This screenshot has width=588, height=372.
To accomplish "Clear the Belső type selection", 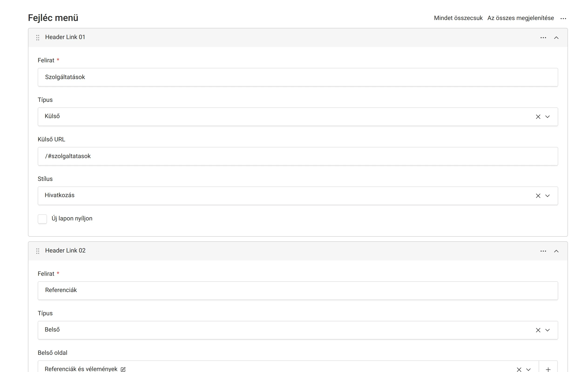I will [538, 330].
